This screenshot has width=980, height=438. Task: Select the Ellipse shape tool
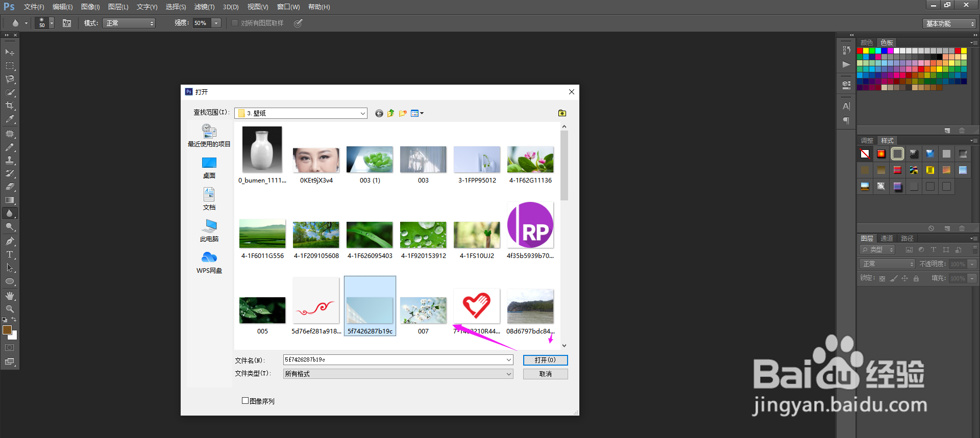coord(10,281)
